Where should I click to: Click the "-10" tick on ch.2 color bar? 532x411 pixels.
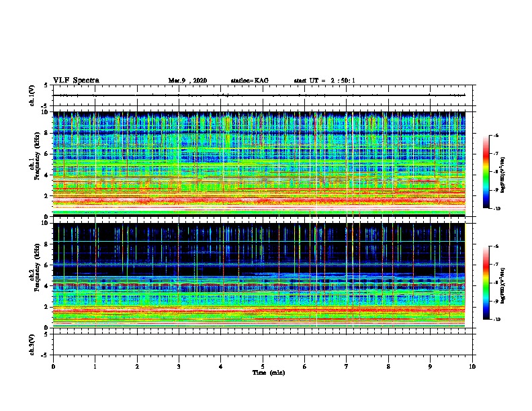click(x=496, y=320)
